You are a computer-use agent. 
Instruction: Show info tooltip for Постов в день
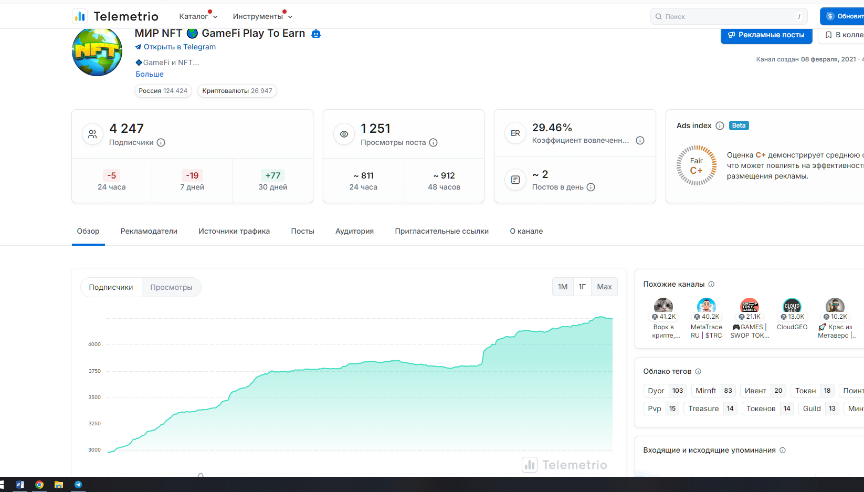point(591,187)
